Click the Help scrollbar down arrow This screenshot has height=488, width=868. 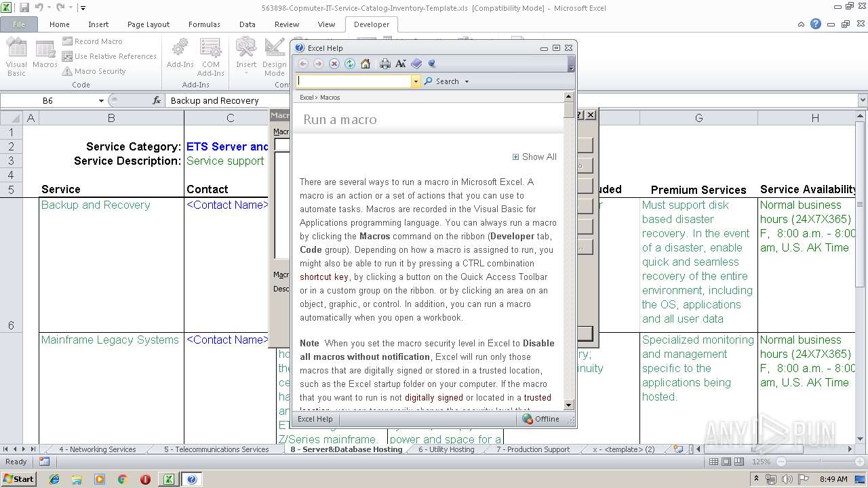[569, 405]
